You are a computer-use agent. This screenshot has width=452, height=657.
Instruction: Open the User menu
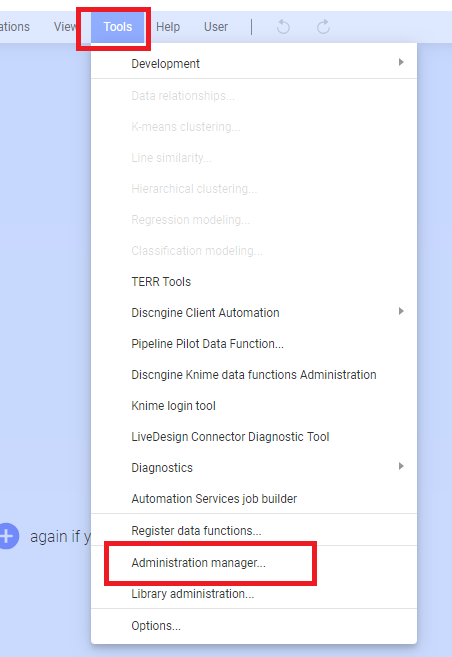(216, 27)
